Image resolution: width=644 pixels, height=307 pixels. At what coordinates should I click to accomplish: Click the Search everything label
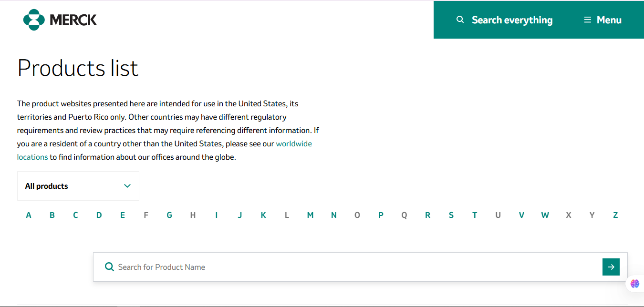[512, 20]
